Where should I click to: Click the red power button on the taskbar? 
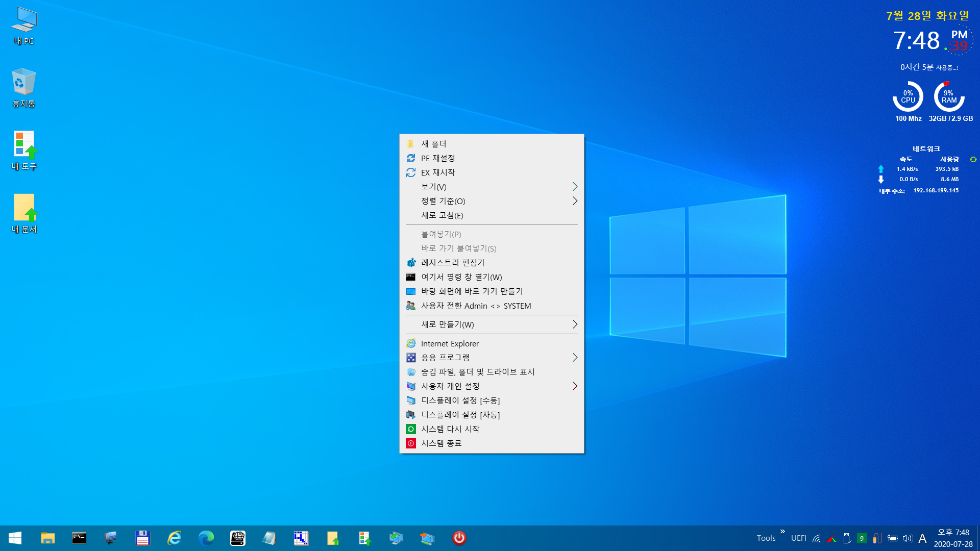(x=459, y=538)
